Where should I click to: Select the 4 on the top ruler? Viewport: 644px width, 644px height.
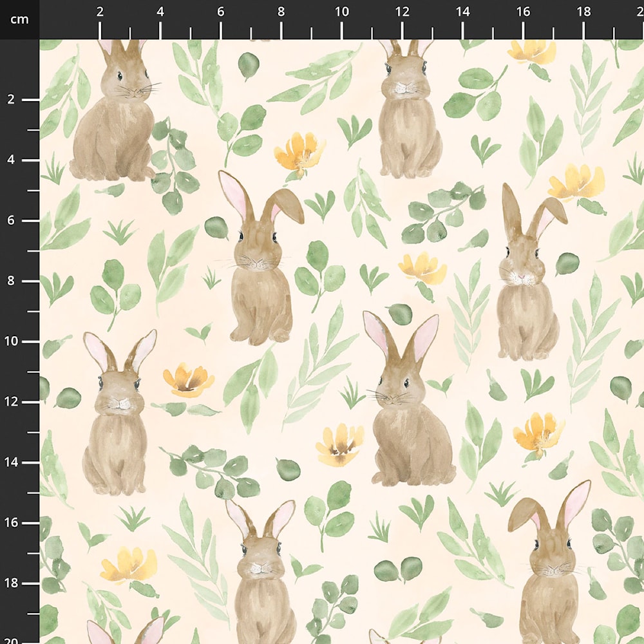point(160,12)
